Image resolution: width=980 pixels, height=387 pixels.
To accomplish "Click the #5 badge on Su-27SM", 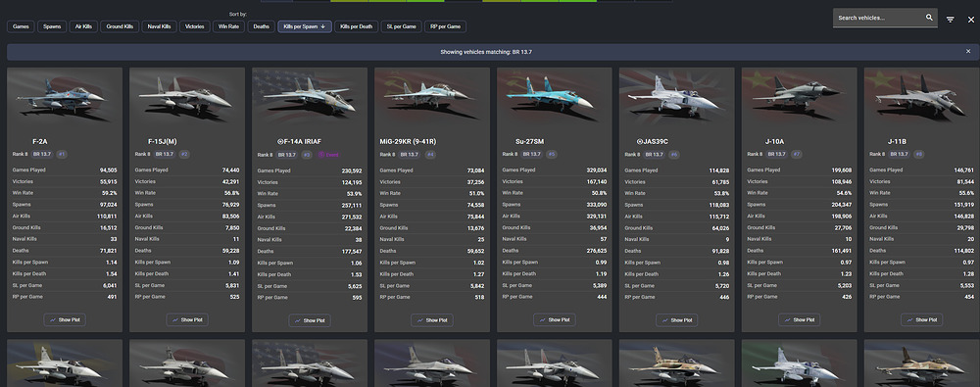I will tap(552, 154).
